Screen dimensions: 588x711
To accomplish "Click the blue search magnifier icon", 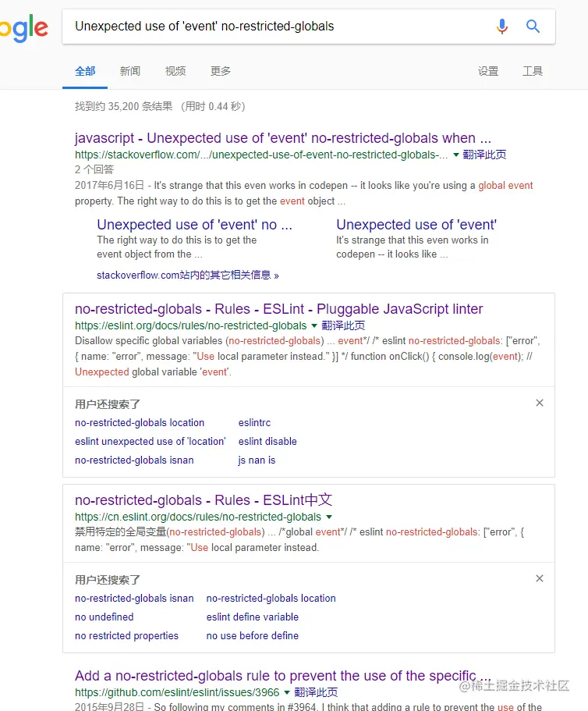I will 533,27.
